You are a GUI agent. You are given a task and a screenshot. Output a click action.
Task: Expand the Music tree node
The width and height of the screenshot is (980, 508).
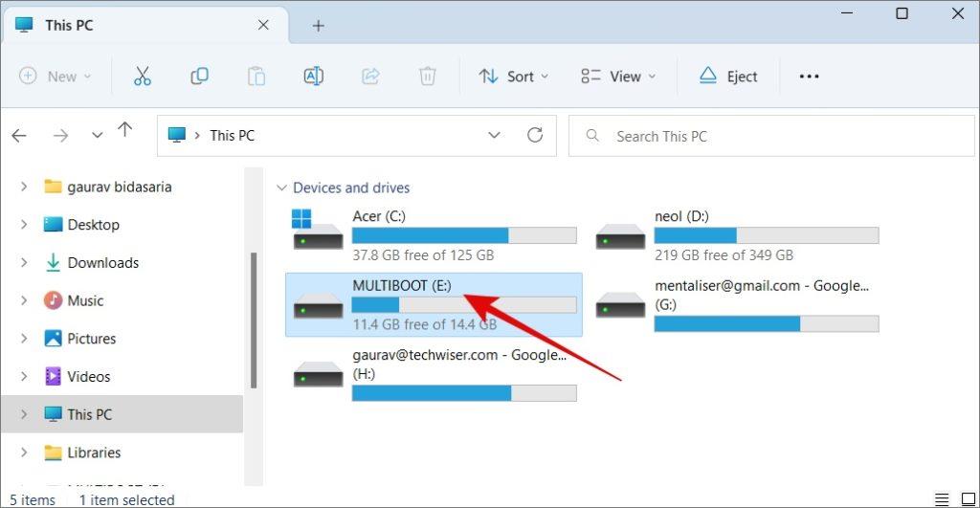click(x=24, y=300)
